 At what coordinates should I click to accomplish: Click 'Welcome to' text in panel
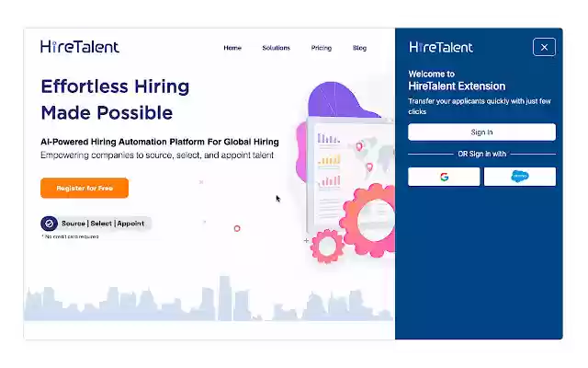431,74
